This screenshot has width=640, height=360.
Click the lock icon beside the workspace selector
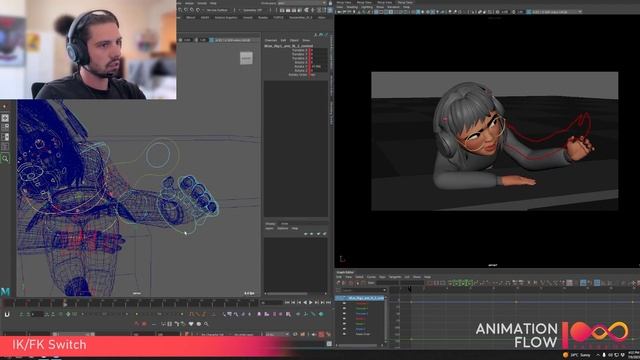[330, 3]
